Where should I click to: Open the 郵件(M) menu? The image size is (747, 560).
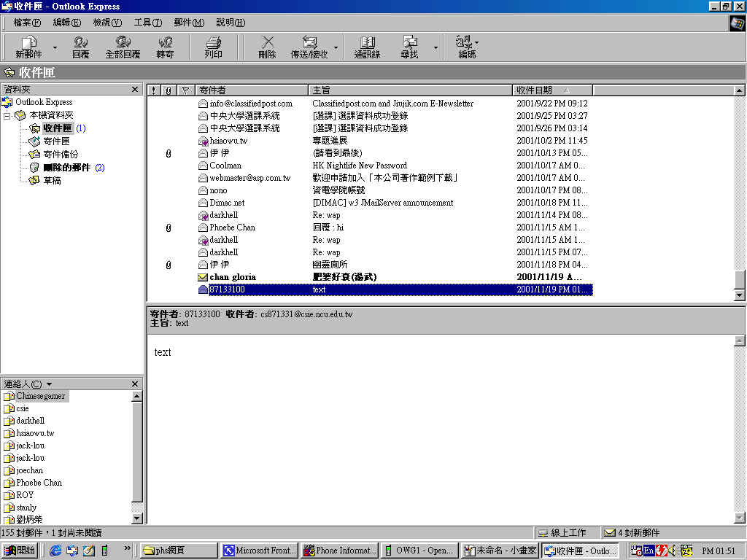188,23
